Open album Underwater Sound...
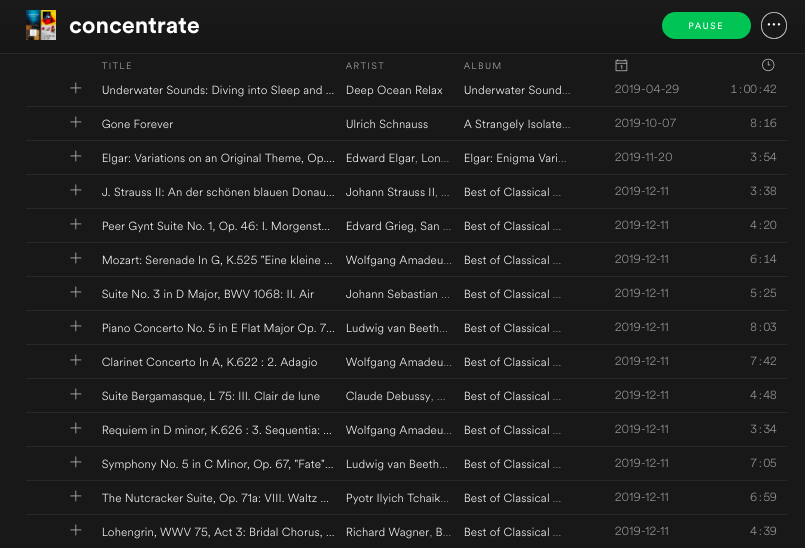Viewport: 805px width, 548px height. click(x=517, y=90)
